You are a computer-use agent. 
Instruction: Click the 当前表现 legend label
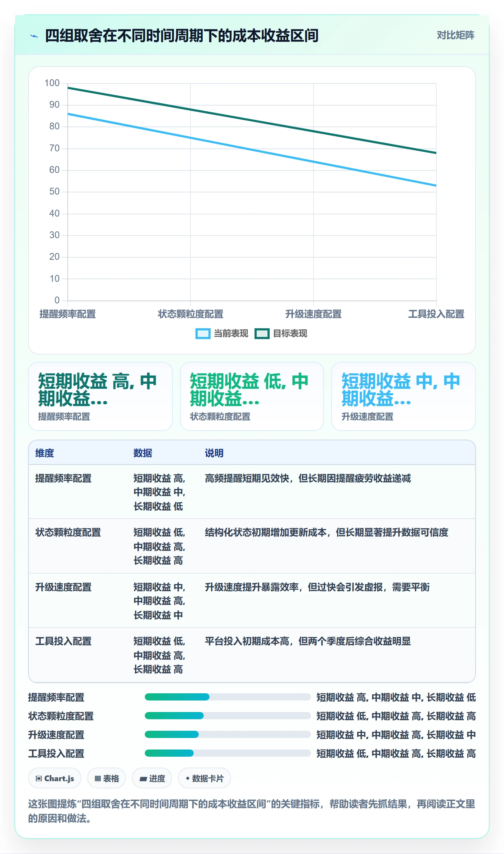click(x=231, y=334)
